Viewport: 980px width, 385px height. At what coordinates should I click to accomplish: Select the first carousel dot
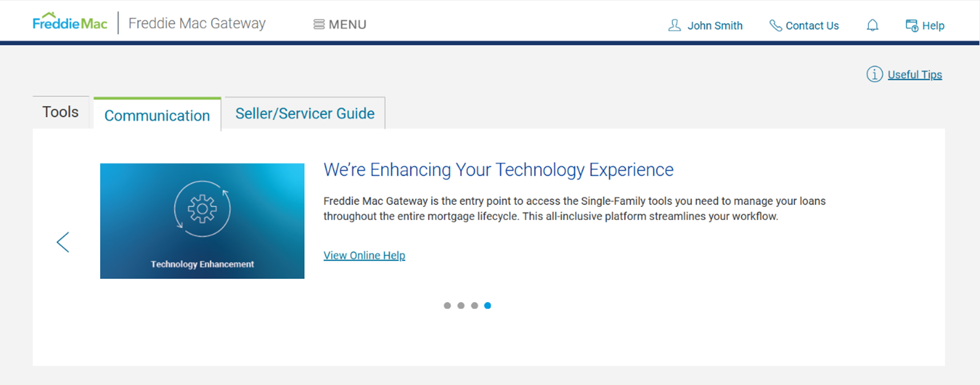pyautogui.click(x=448, y=306)
